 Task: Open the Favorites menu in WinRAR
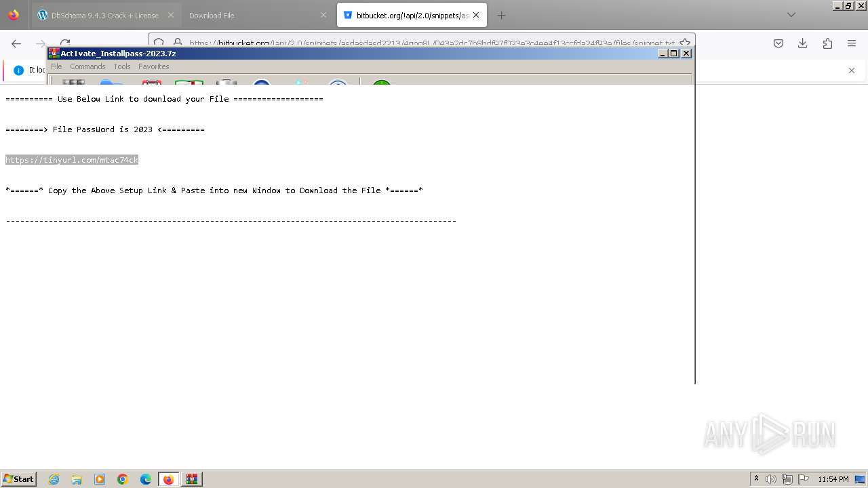point(154,66)
